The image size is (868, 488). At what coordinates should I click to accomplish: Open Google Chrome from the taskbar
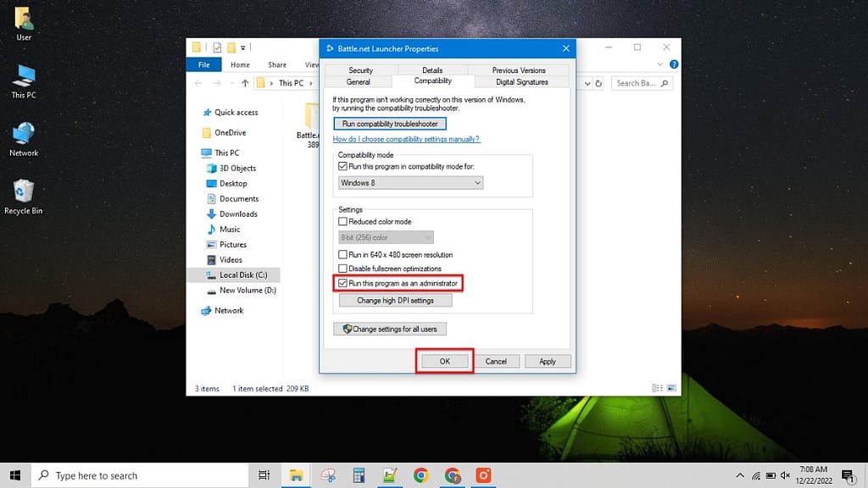(x=420, y=475)
